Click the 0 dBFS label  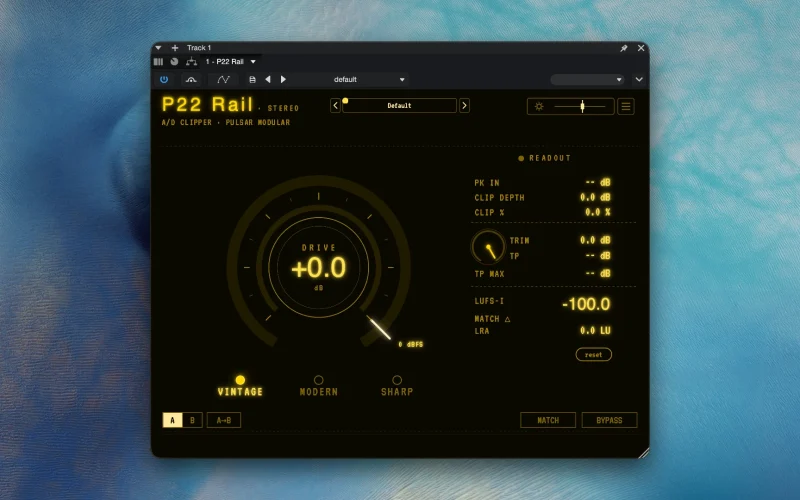[x=411, y=344]
